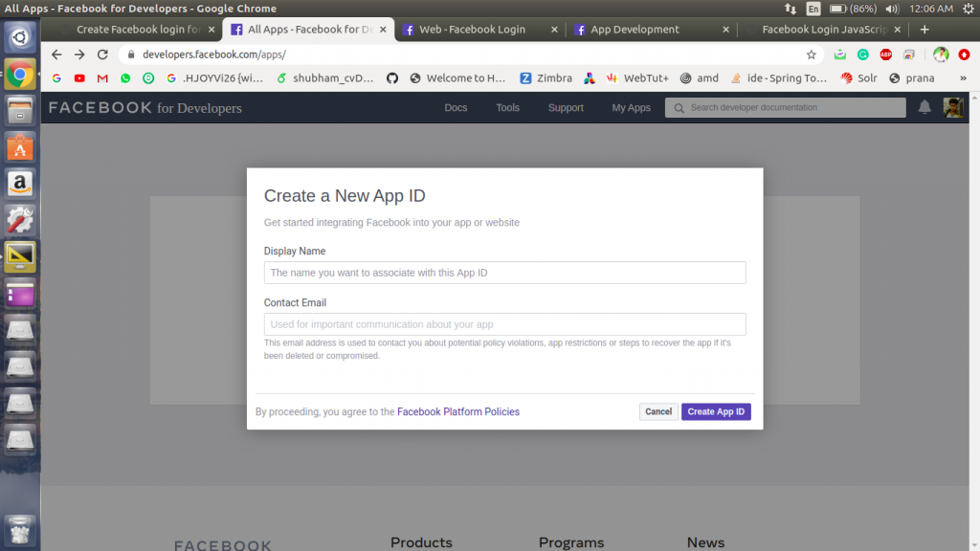Screen dimensions: 980x551
Task: Open WhatsApp bookmark icon
Action: click(x=125, y=78)
